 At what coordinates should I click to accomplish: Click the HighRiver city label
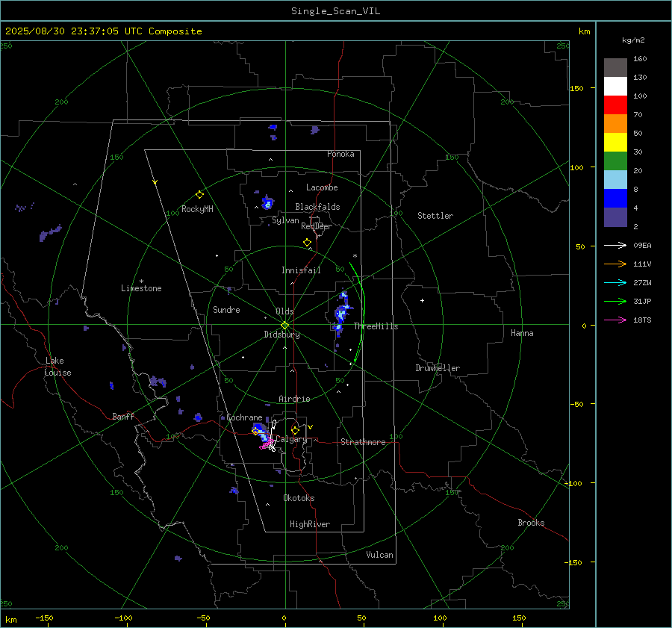[310, 524]
